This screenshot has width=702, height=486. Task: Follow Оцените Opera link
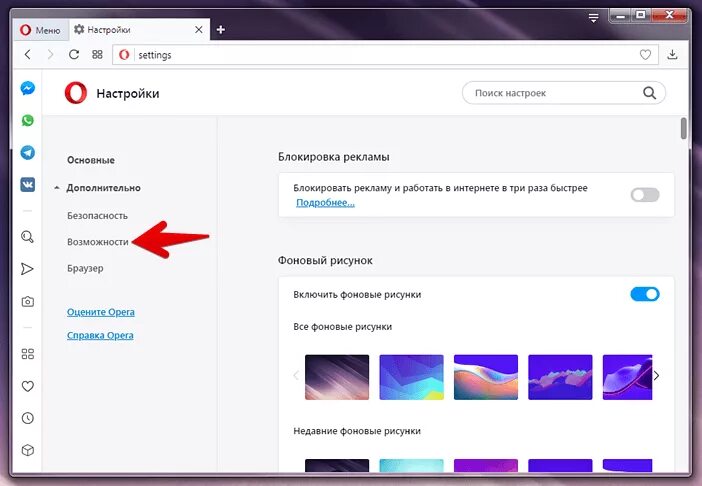[x=101, y=312]
